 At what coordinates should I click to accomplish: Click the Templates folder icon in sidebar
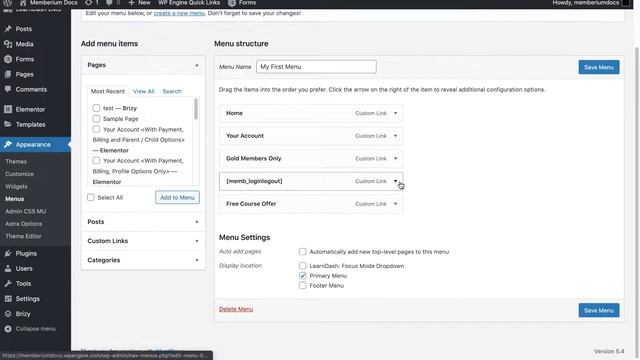click(x=8, y=124)
